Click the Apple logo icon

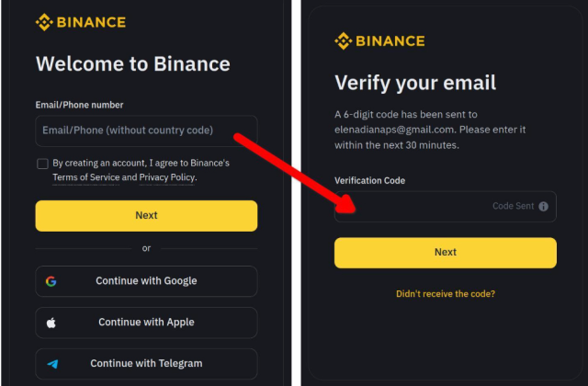(51, 323)
